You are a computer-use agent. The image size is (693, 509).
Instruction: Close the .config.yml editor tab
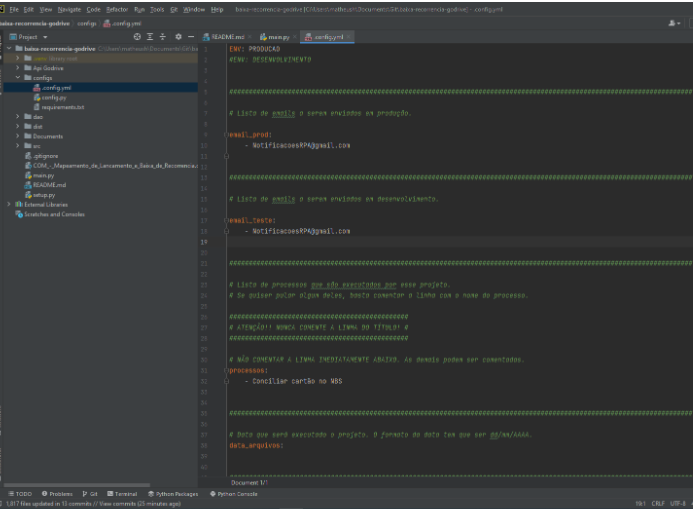coord(349,37)
